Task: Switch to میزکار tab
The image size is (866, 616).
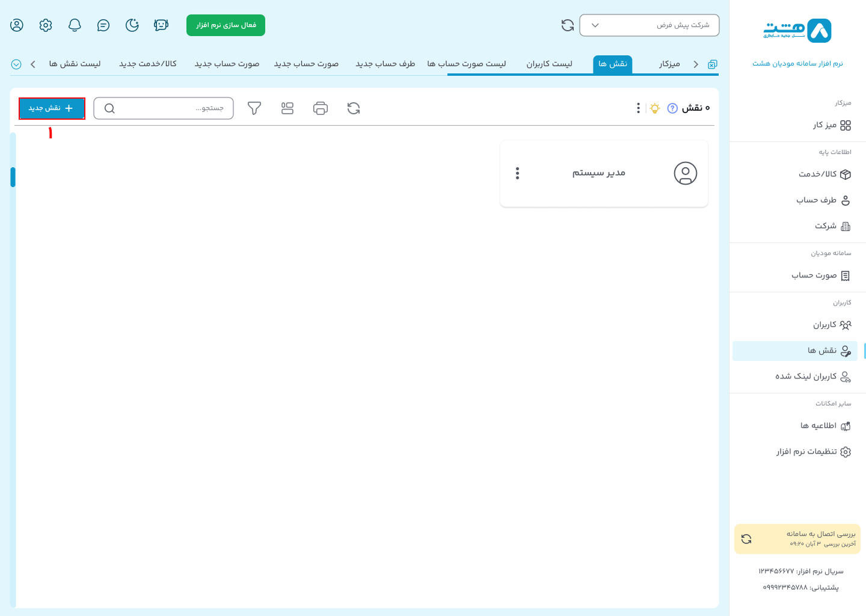Action: coord(669,64)
